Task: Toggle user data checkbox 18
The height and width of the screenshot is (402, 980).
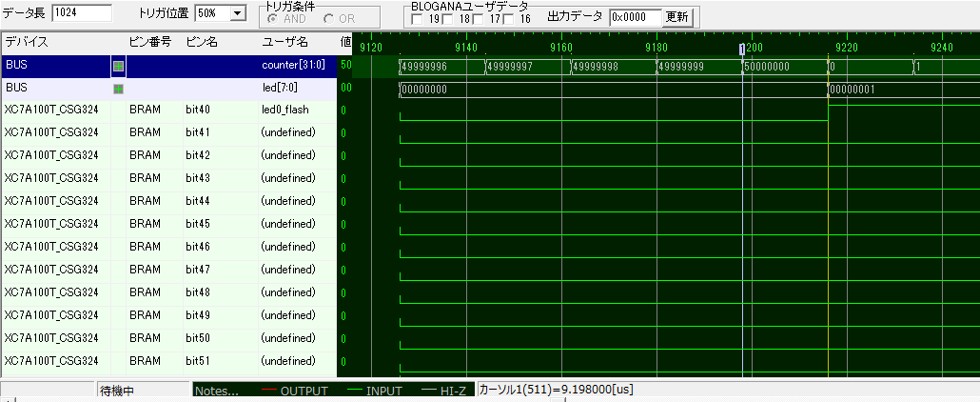Action: coord(448,19)
